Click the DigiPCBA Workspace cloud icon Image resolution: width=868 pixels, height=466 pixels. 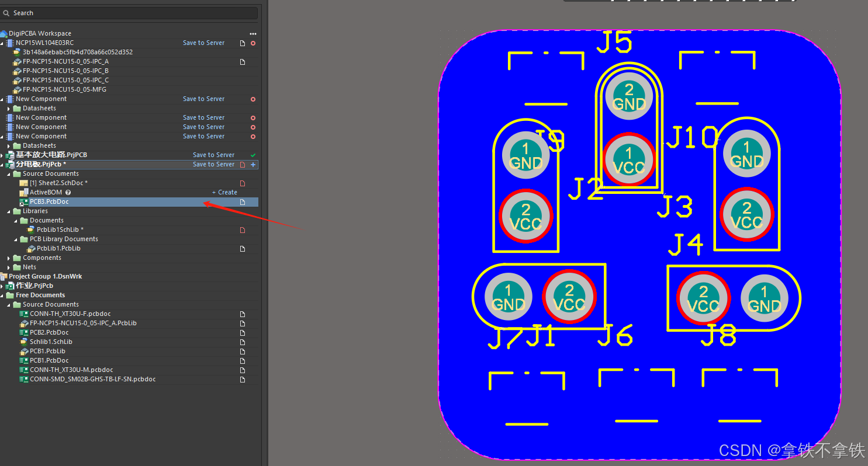coord(4,34)
